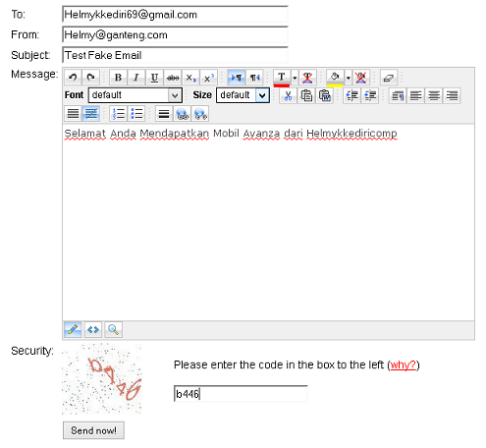Redo the last undone edit

pos(90,78)
